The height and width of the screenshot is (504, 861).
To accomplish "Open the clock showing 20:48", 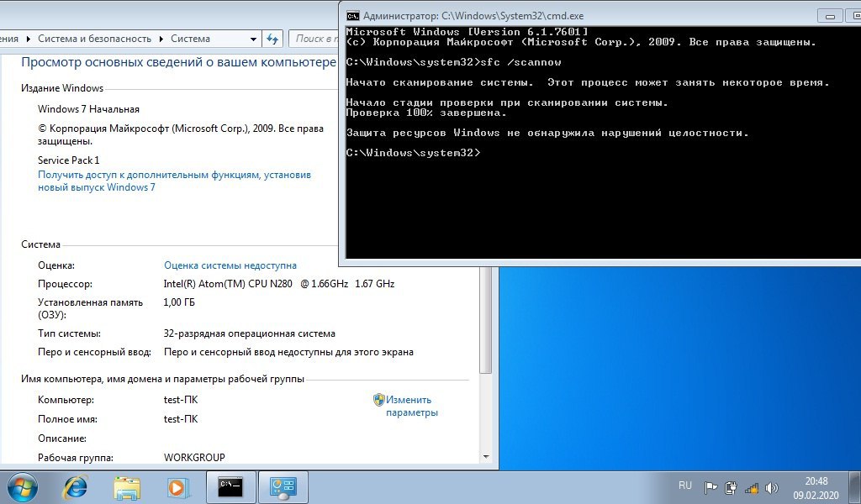I will pyautogui.click(x=816, y=481).
